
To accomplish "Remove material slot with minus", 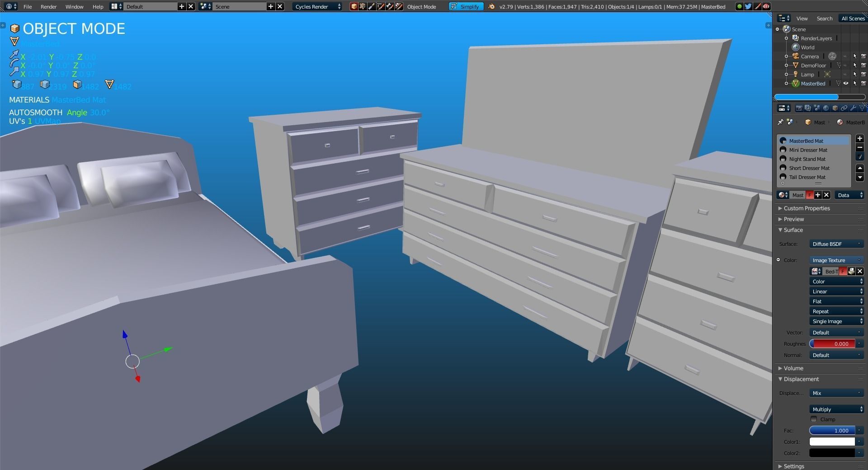I will click(x=860, y=148).
